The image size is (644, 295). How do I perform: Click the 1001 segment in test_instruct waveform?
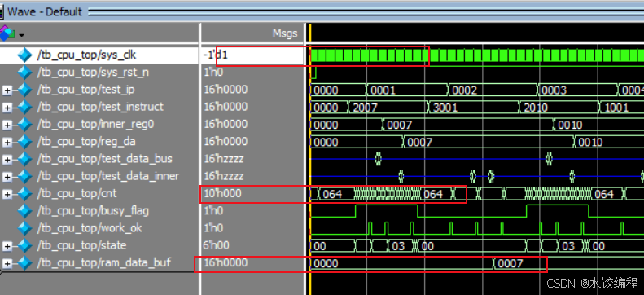tap(622, 108)
